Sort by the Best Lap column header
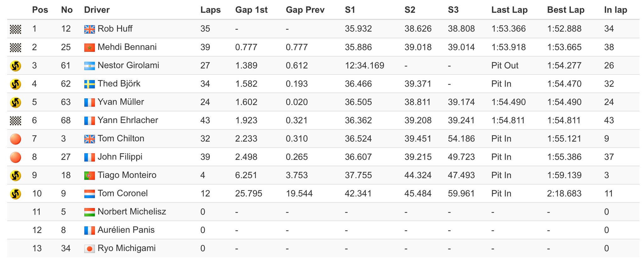The image size is (644, 261). click(x=566, y=10)
